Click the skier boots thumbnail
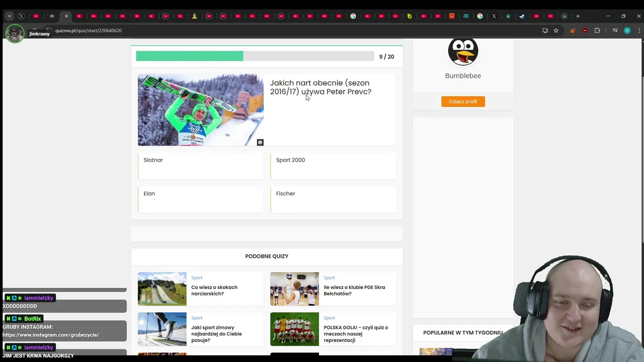Viewport: 644px width, 362px height. coord(162,329)
